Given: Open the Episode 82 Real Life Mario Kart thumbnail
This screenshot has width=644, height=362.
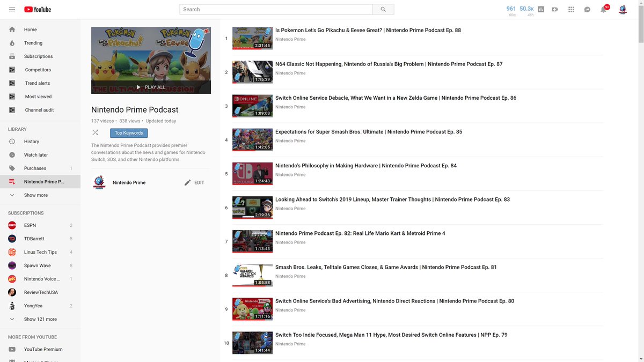Looking at the screenshot, I should coord(252,241).
